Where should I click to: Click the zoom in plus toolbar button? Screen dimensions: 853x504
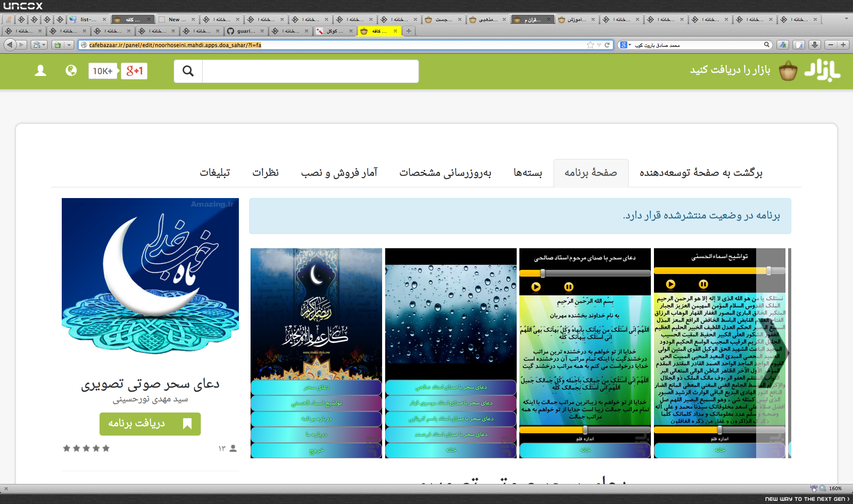843,45
